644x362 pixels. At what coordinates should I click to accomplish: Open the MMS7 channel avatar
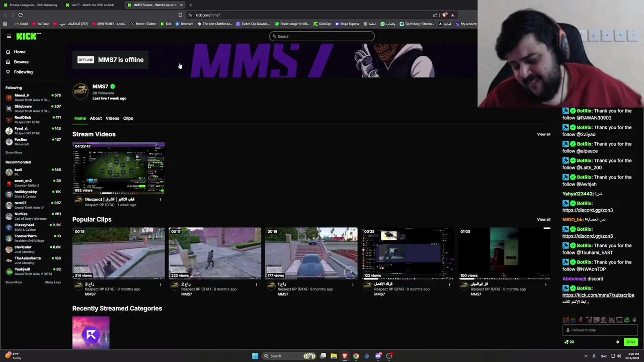pos(80,92)
